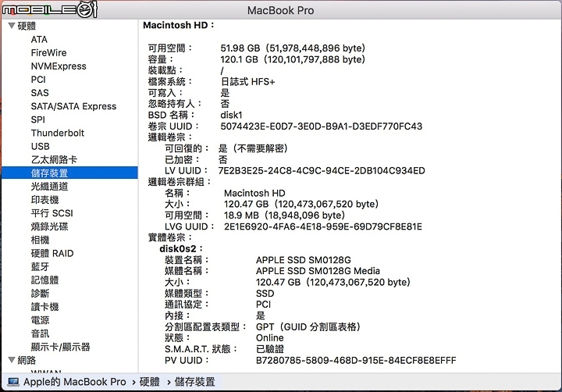
Task: Select 讀卡機 in the hardware list
Action: 44,307
